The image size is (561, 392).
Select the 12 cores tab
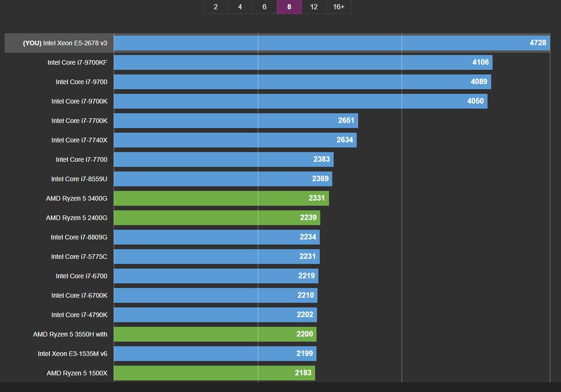pos(314,7)
